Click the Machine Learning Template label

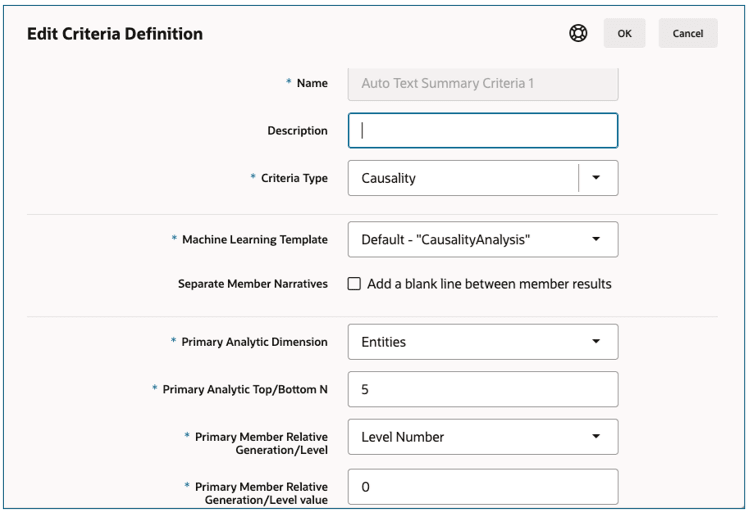point(255,239)
